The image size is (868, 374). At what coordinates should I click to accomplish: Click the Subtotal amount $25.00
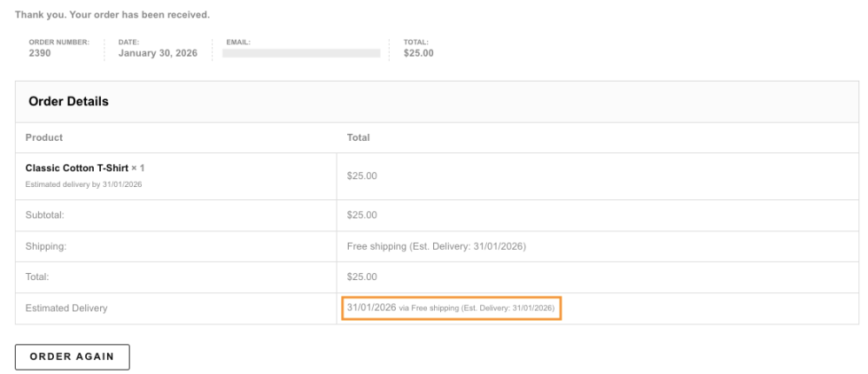click(x=362, y=214)
